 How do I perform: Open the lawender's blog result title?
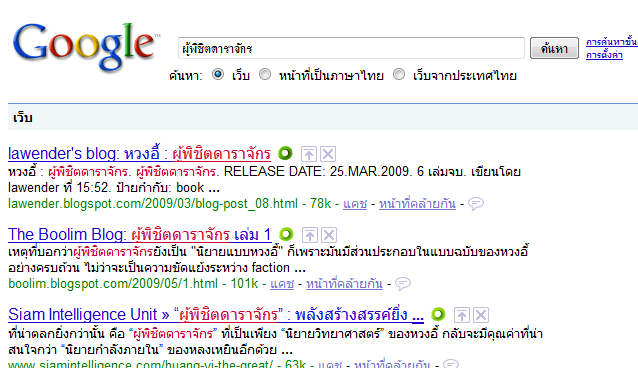click(139, 153)
